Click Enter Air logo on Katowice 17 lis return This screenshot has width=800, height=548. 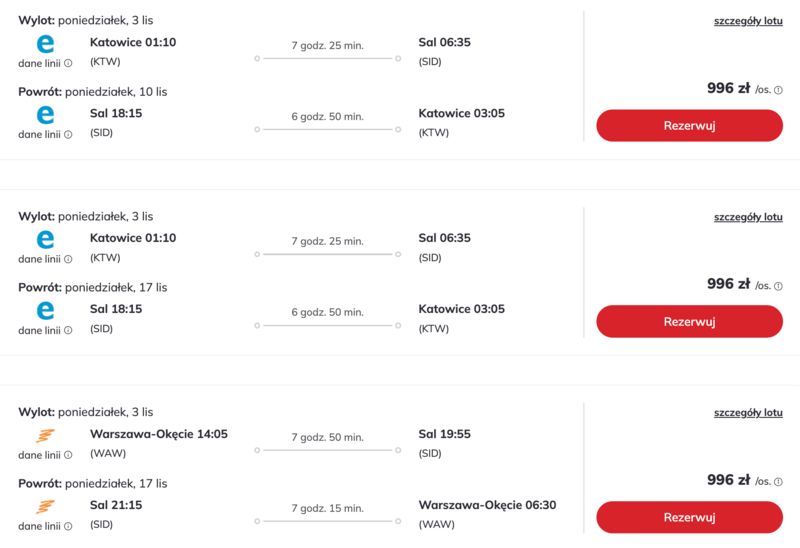[x=45, y=311]
